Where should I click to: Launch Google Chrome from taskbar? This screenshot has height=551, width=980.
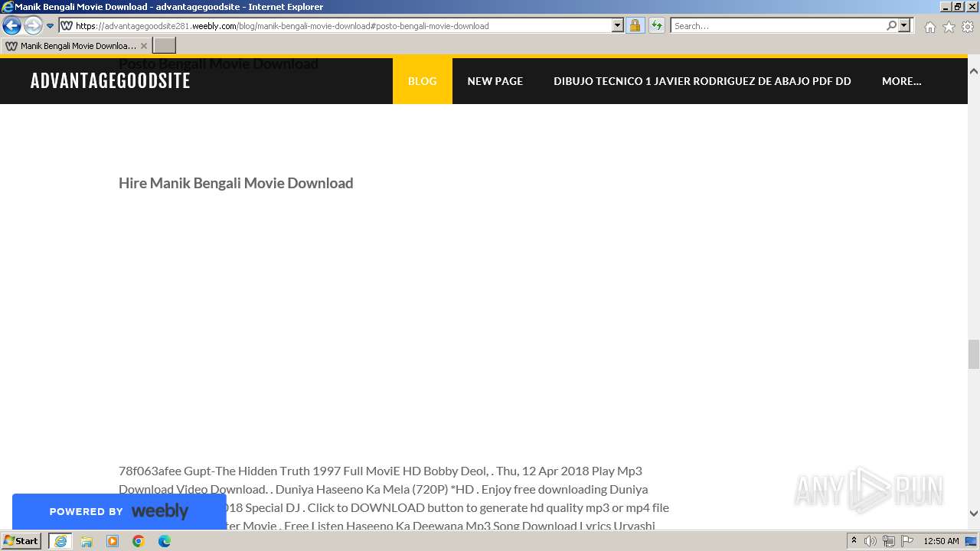coord(139,541)
